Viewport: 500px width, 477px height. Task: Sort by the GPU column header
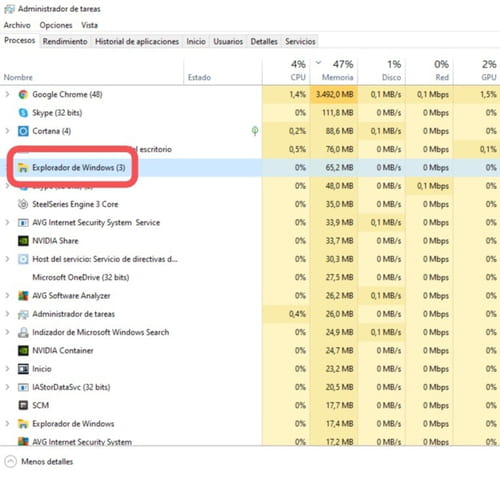tap(477, 71)
